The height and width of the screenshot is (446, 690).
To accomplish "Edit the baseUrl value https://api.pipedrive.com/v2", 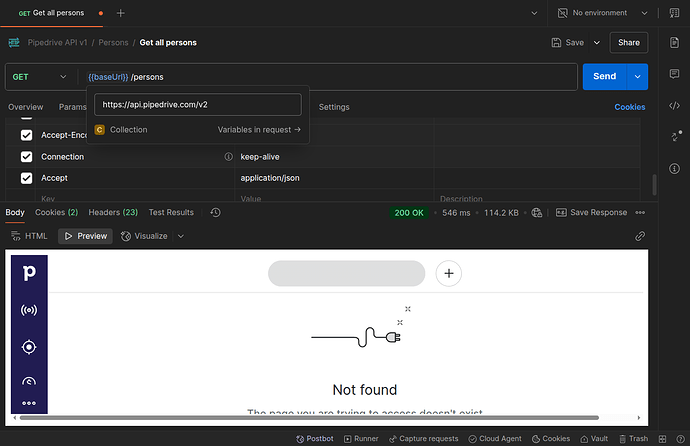I will [198, 105].
